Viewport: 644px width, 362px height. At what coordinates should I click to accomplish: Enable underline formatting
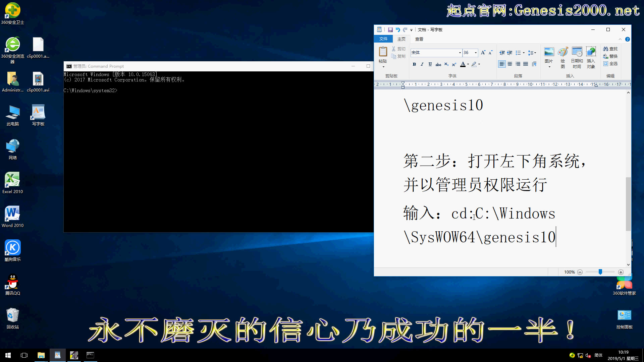point(430,64)
